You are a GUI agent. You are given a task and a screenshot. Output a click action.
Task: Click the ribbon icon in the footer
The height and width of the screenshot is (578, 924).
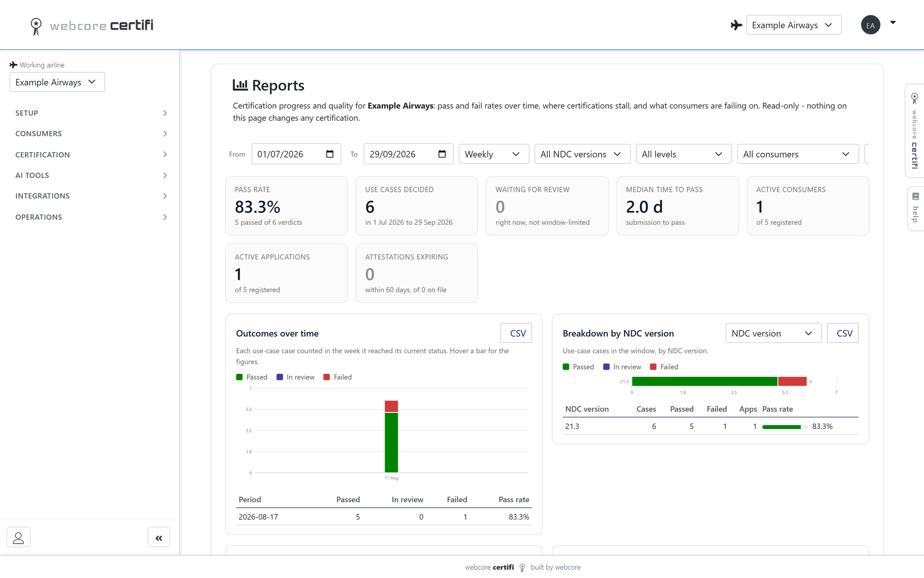pyautogui.click(x=522, y=568)
